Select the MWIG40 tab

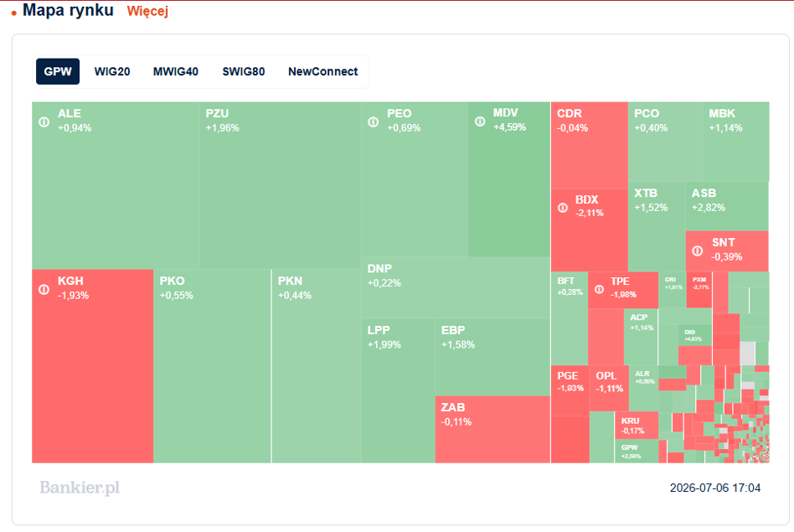pos(176,71)
